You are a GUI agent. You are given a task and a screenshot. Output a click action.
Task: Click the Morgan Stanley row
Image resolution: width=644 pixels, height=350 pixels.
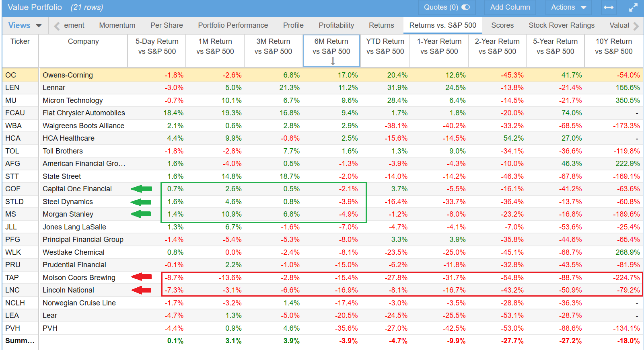tap(323, 214)
